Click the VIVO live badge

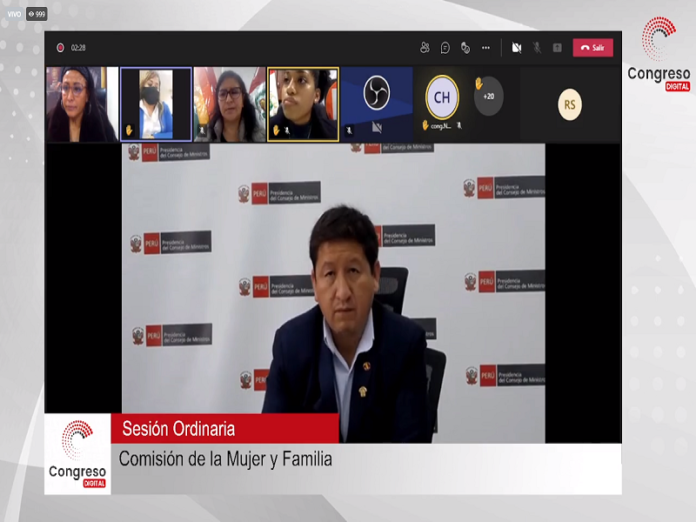coord(14,14)
